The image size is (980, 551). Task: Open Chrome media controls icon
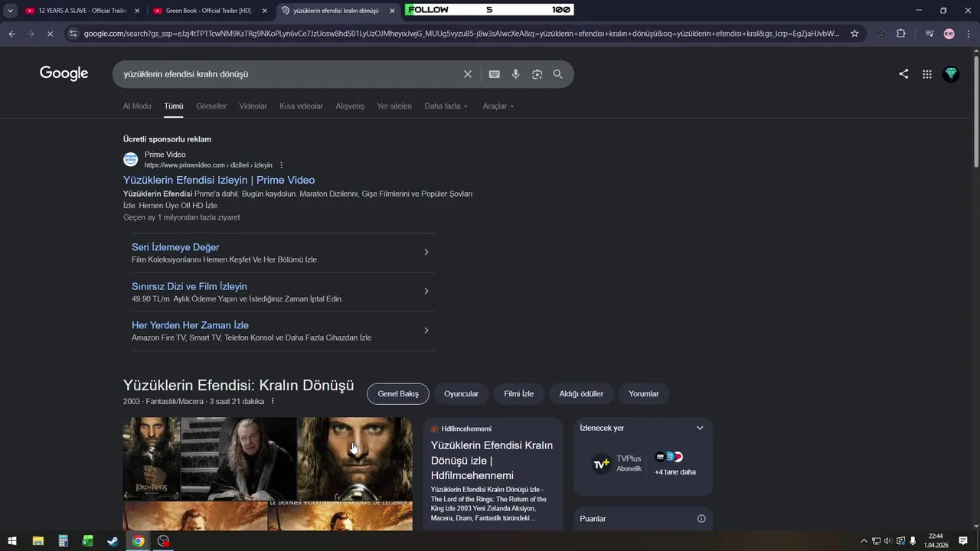tap(929, 34)
